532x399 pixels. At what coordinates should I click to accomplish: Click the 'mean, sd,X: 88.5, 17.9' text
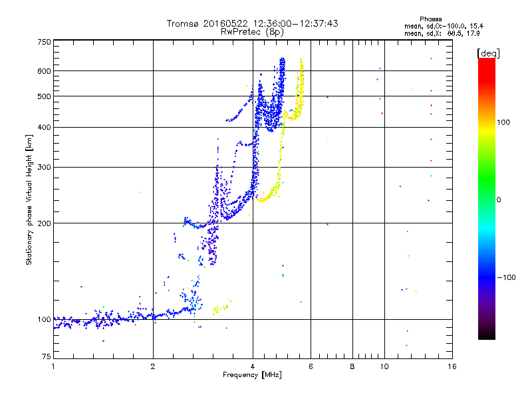click(442, 34)
